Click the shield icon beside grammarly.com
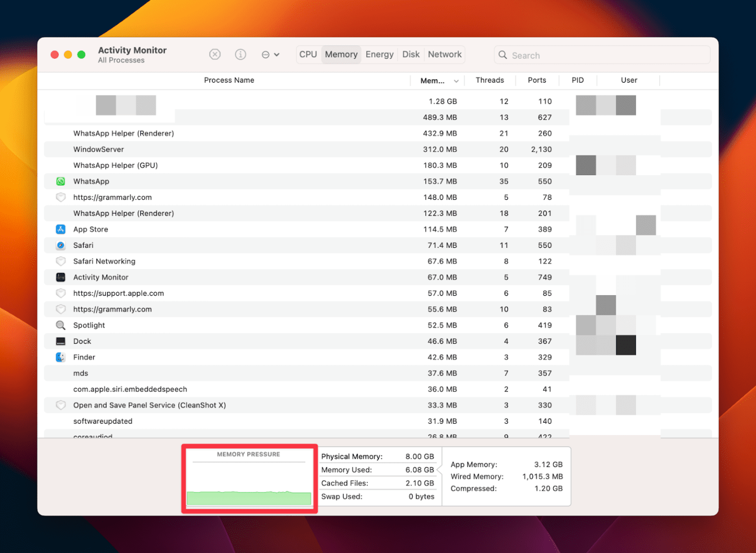This screenshot has width=756, height=553. tap(61, 197)
